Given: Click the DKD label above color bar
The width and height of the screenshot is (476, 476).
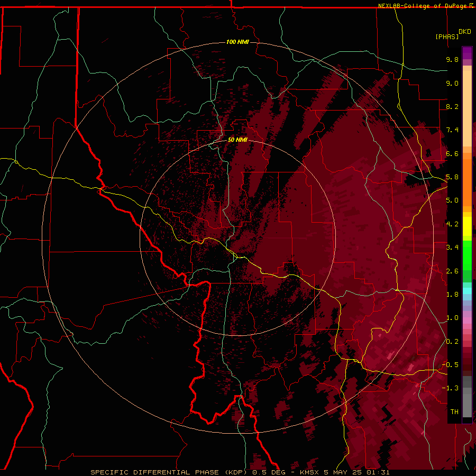Looking at the screenshot, I should (465, 32).
